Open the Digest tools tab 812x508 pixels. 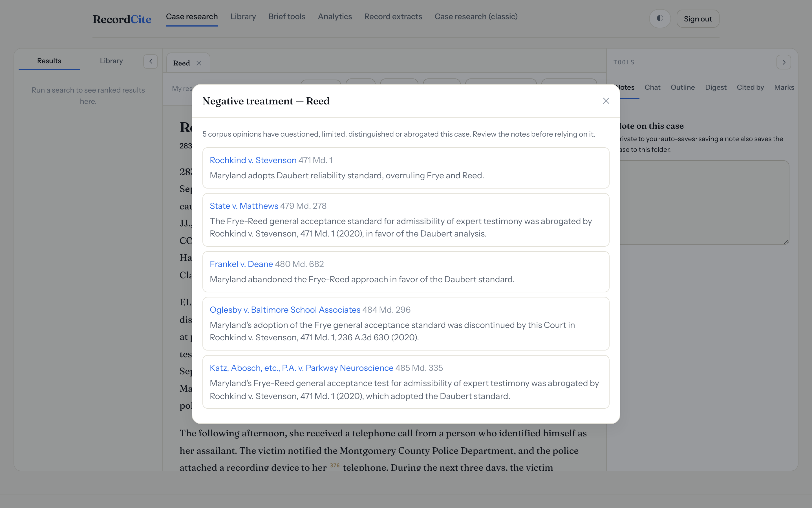point(715,87)
